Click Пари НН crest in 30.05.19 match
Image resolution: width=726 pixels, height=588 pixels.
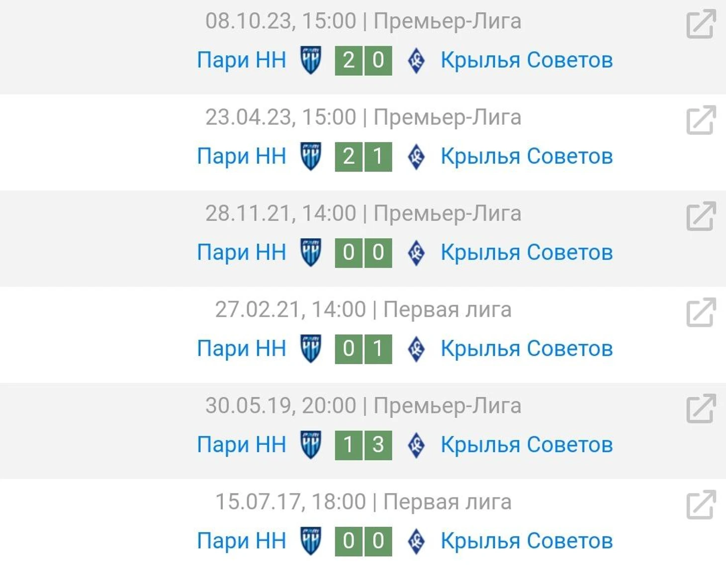[311, 445]
